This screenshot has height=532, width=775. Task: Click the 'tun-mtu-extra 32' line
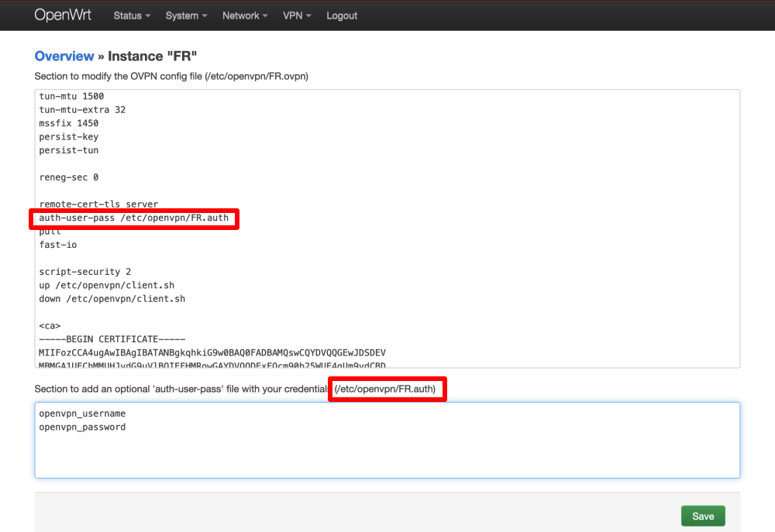click(x=82, y=110)
